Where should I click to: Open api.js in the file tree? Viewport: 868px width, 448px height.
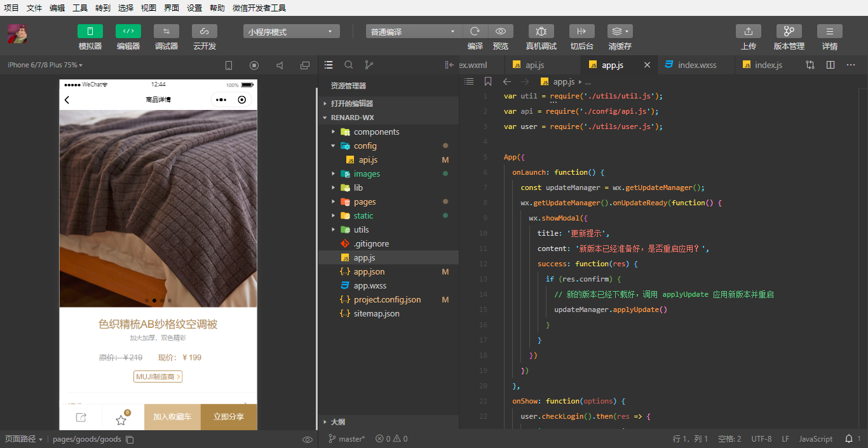pos(388,160)
